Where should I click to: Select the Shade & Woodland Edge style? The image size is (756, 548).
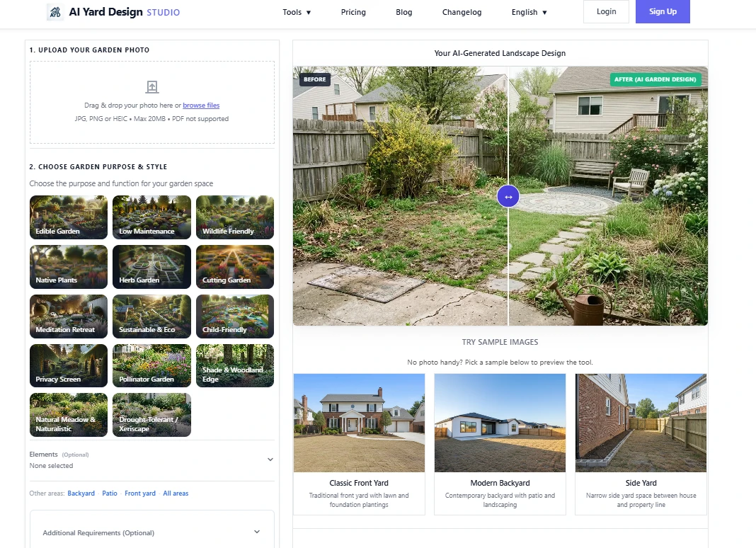(x=235, y=365)
